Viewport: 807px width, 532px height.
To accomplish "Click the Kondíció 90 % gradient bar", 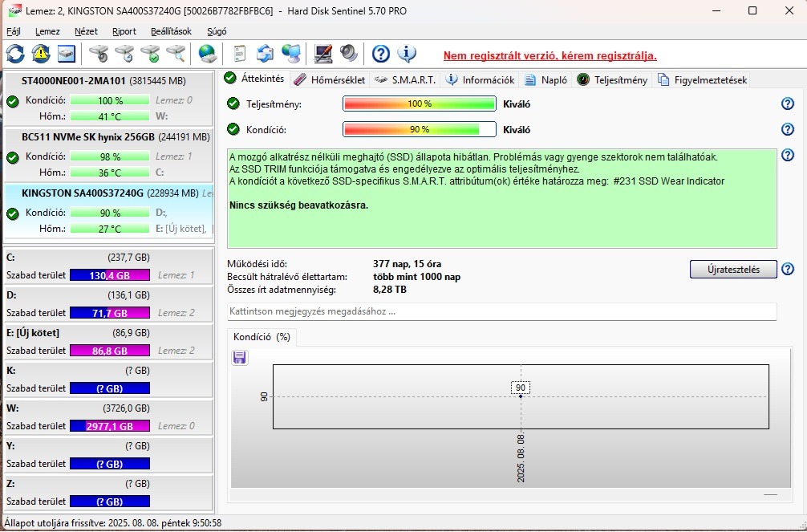I will pyautogui.click(x=419, y=129).
